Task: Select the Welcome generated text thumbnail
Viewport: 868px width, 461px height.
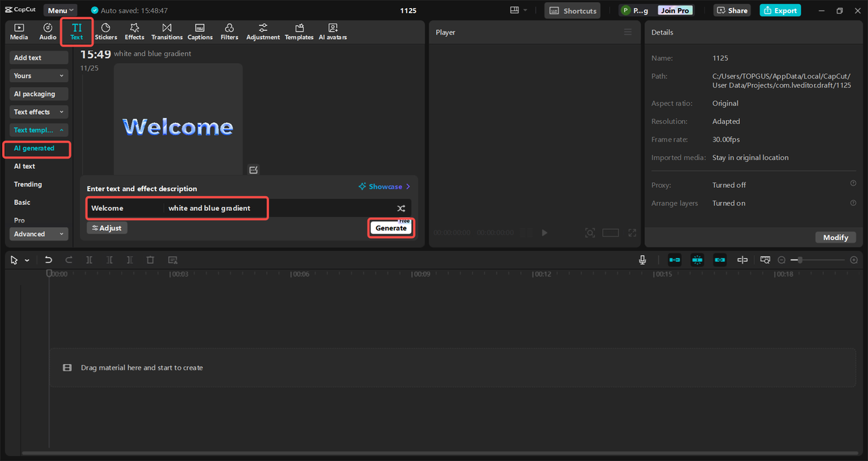Action: tap(178, 120)
